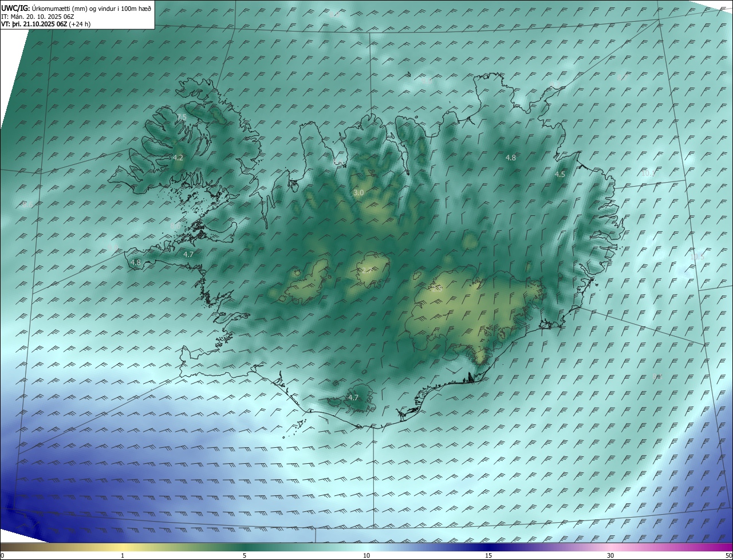
Task: Select the issue time 'IT: Mán. 20. 10. 2025 06Z'
Action: click(38, 17)
